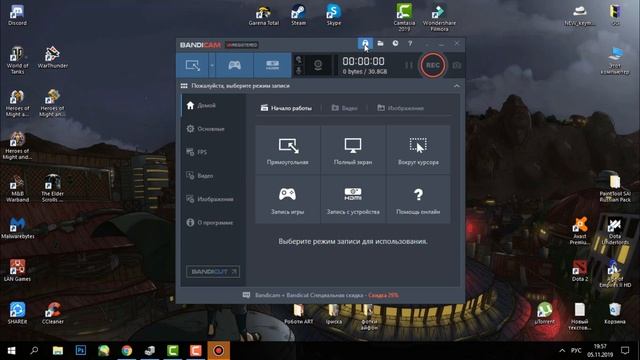Open the О программе sidebar section

point(213,223)
